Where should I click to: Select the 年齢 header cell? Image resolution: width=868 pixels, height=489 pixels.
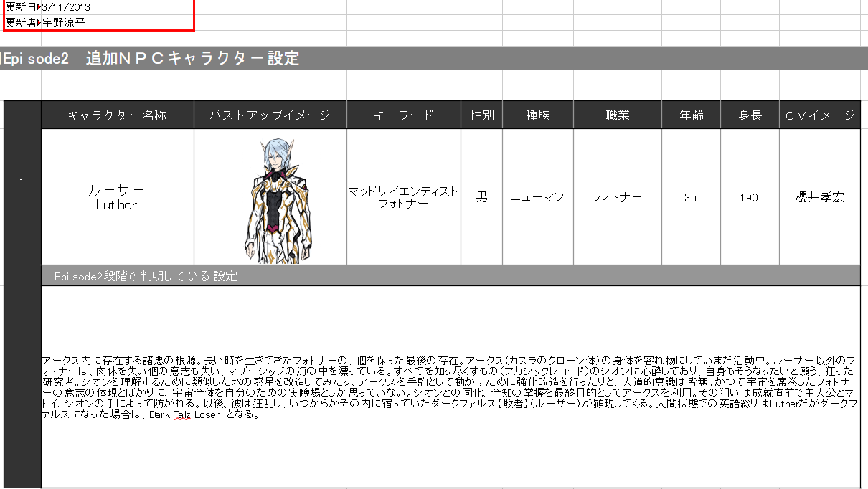point(691,115)
